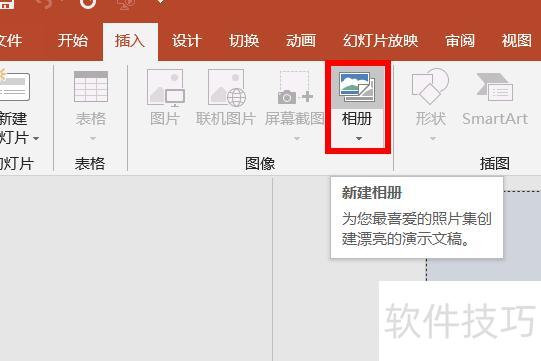541x361 pixels.
Task: Select the 插入 ribbon tab
Action: pyautogui.click(x=130, y=41)
